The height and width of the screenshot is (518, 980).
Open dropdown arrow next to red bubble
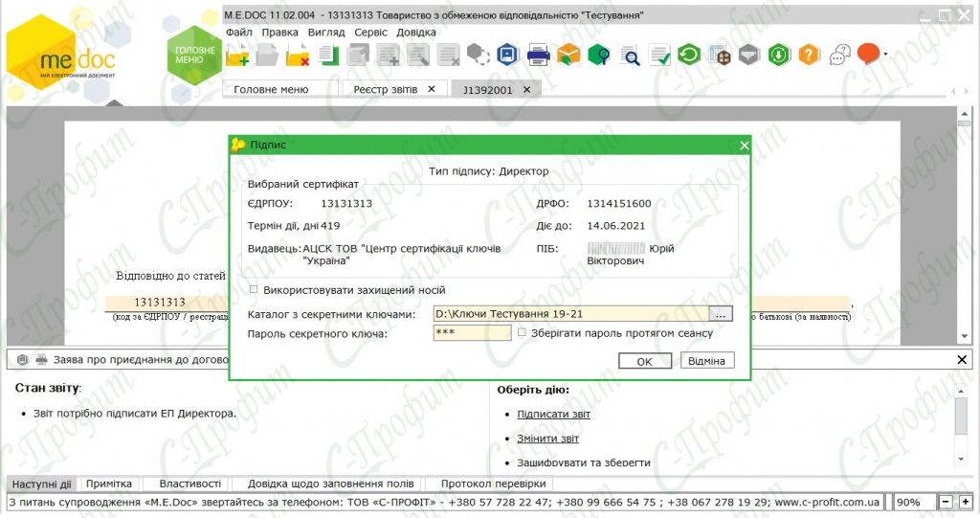(885, 55)
